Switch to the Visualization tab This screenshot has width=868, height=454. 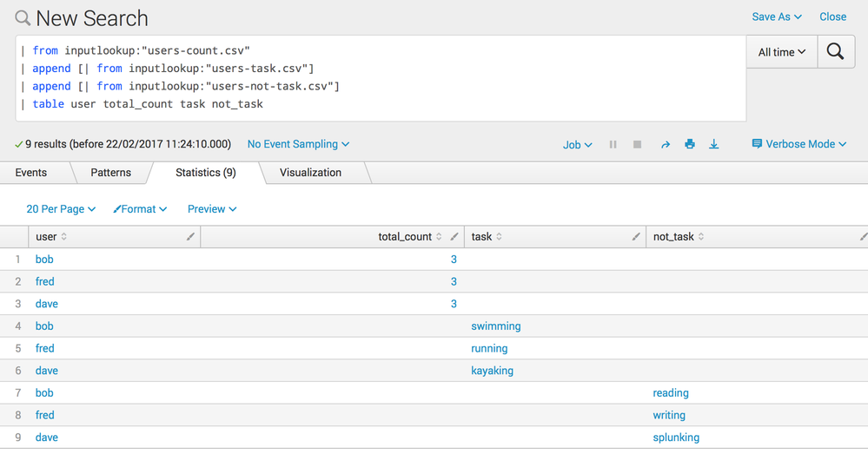[x=310, y=173]
